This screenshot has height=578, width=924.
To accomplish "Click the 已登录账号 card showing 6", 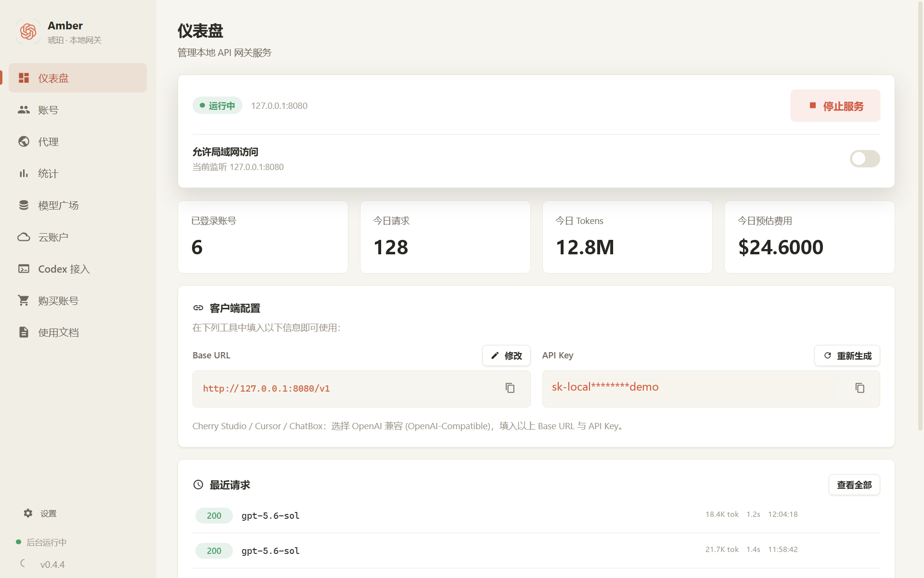I will click(x=263, y=237).
